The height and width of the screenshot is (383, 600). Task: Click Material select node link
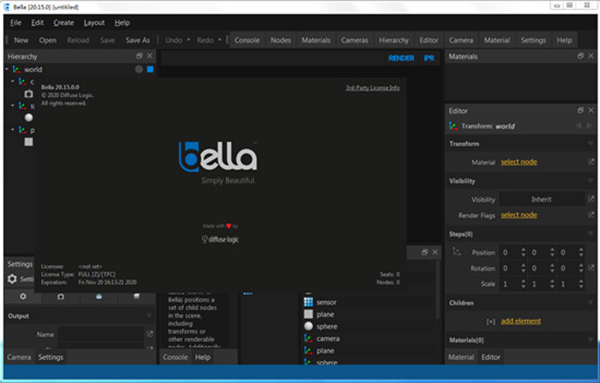pyautogui.click(x=519, y=162)
